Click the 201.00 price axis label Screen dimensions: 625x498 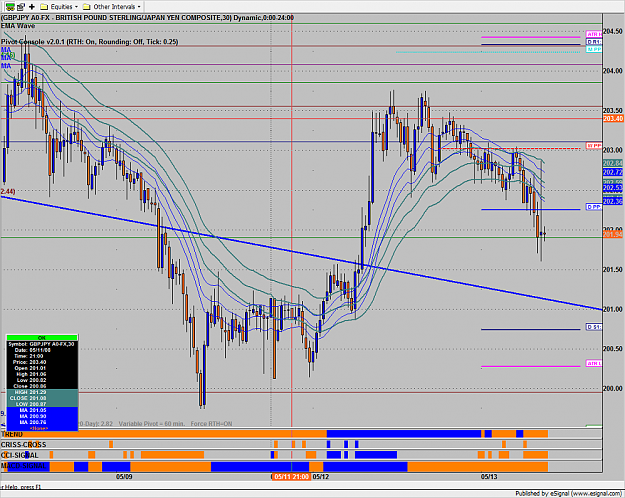click(x=613, y=309)
